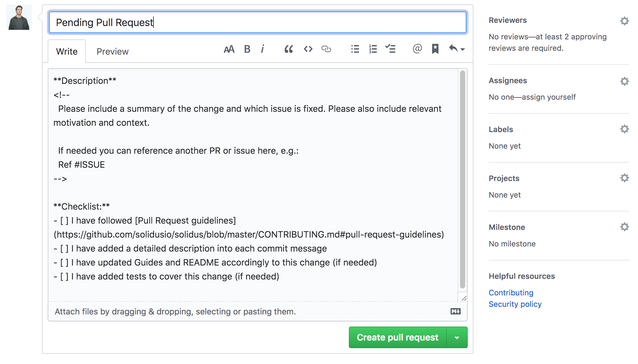Screen dimensions: 638x364
Task: Apply italic formatting from the toolbar
Action: point(262,49)
